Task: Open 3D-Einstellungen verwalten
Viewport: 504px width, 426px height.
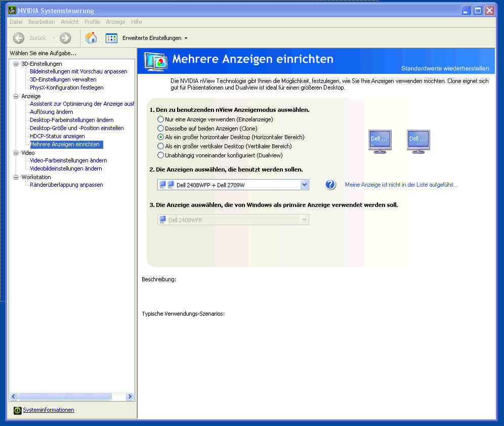Action: click(63, 79)
